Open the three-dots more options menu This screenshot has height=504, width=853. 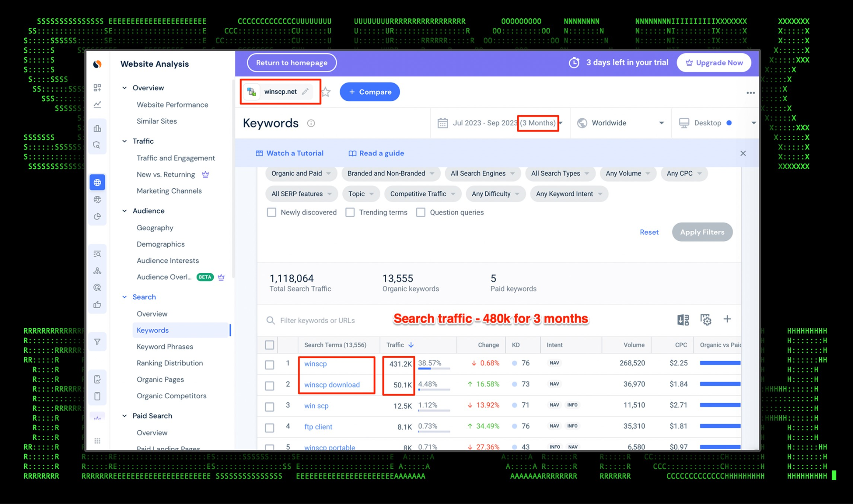pos(750,93)
